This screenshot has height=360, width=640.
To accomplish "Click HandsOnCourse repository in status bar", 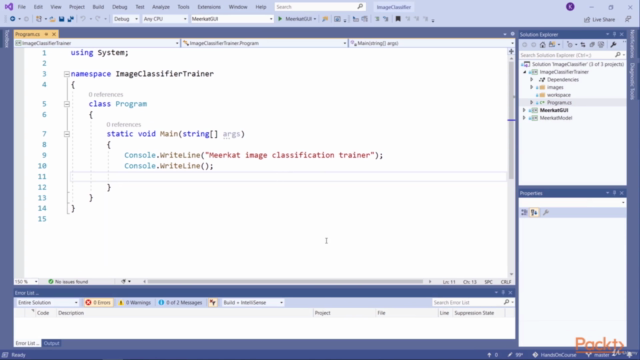I will (x=554, y=355).
